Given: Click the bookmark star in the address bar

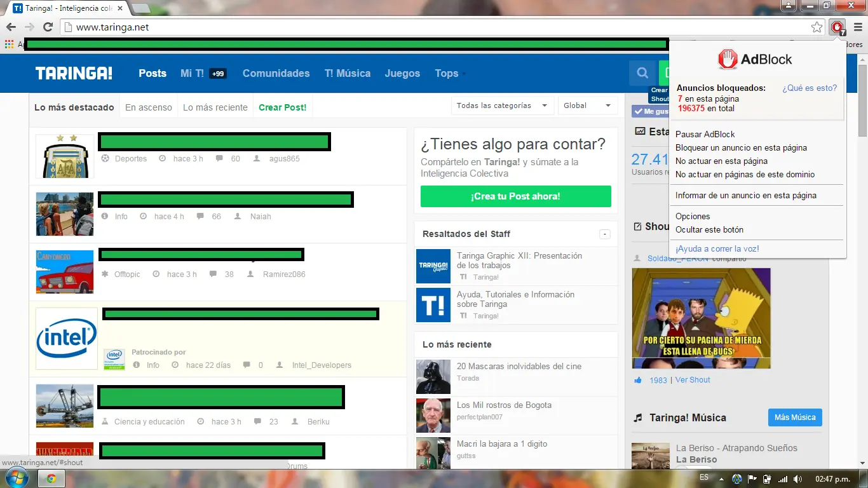Looking at the screenshot, I should click(818, 28).
